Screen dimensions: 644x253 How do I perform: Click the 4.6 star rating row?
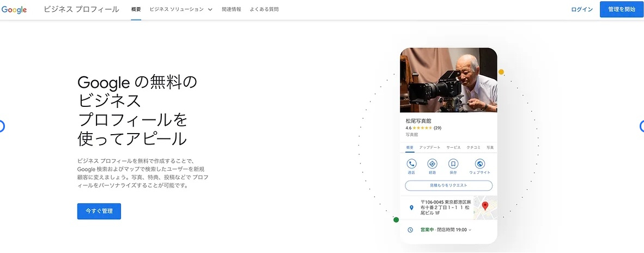(423, 128)
